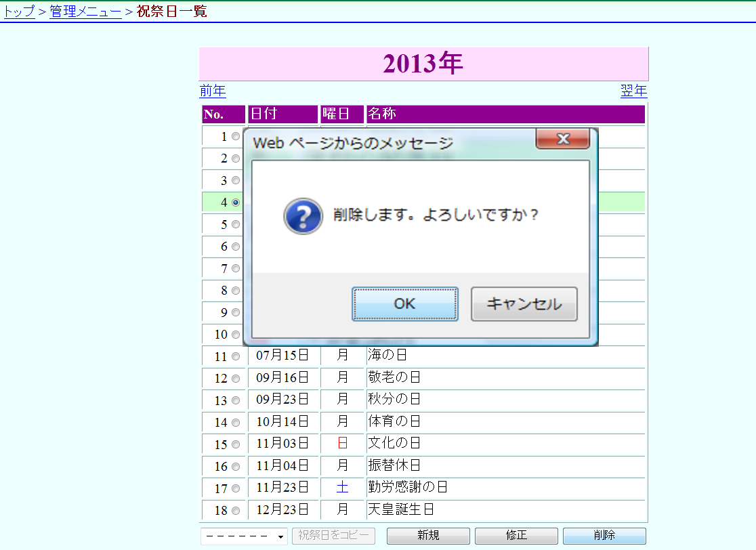The width and height of the screenshot is (756, 550).
Task: Click the 海の日 holiday name
Action: point(387,355)
